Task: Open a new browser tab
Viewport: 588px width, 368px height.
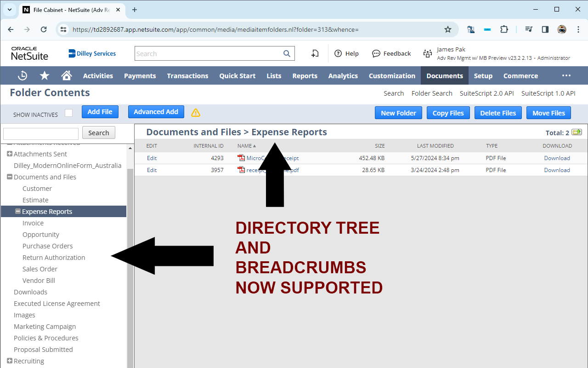Action: pos(135,10)
